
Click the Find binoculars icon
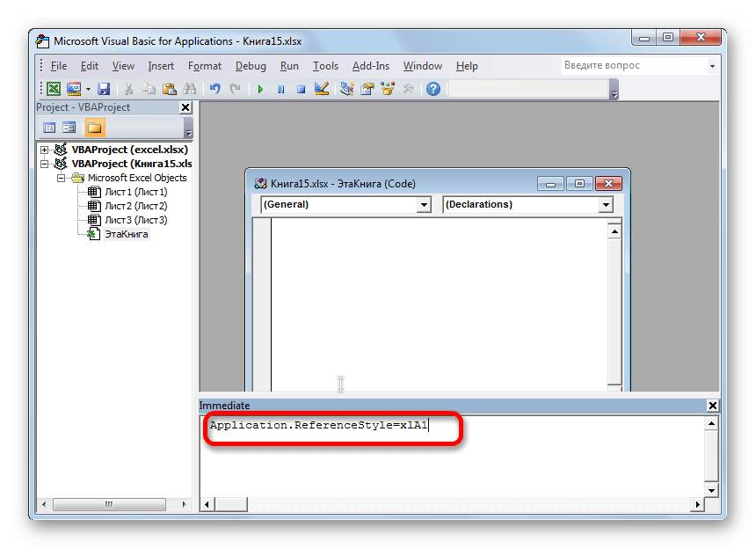click(x=187, y=89)
